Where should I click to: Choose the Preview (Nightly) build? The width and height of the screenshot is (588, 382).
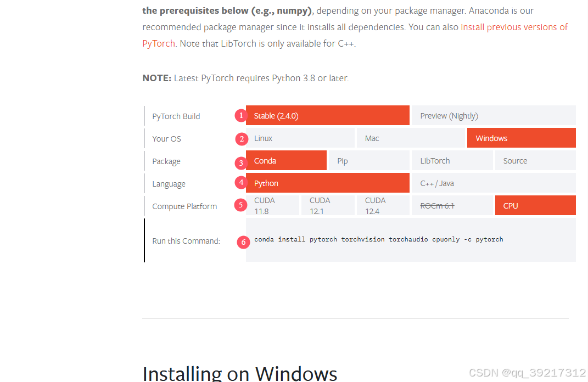(494, 115)
